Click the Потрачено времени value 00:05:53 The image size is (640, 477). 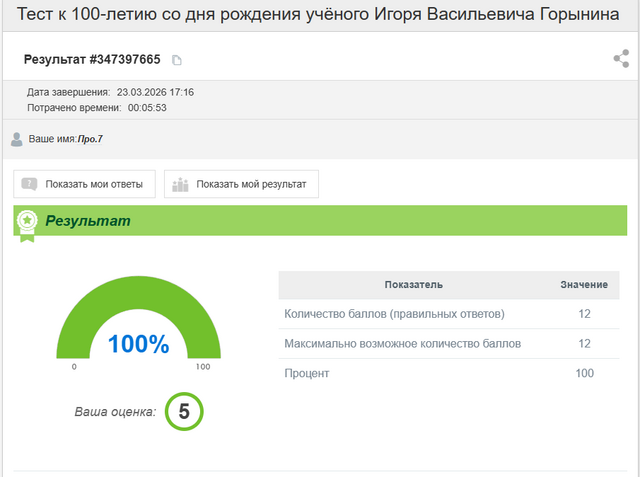coord(145,107)
